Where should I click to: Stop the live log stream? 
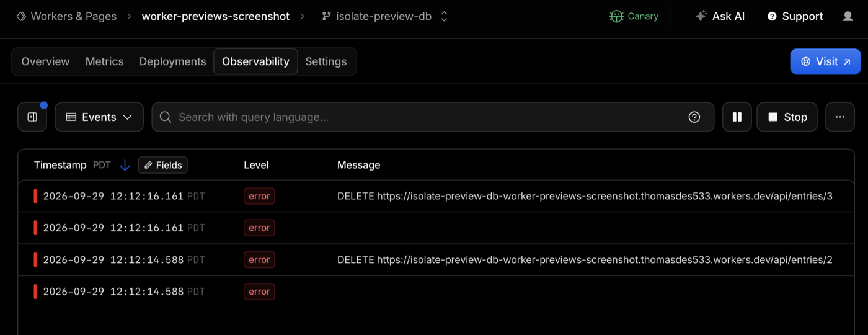click(787, 117)
